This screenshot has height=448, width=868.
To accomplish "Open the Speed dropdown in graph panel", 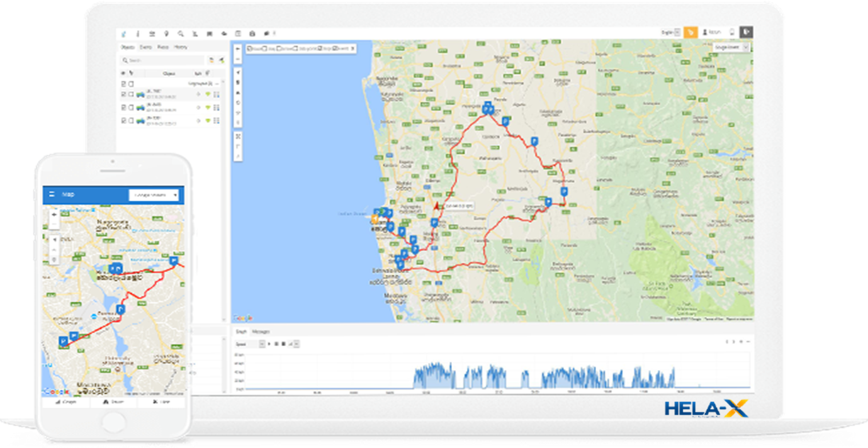I will 249,344.
